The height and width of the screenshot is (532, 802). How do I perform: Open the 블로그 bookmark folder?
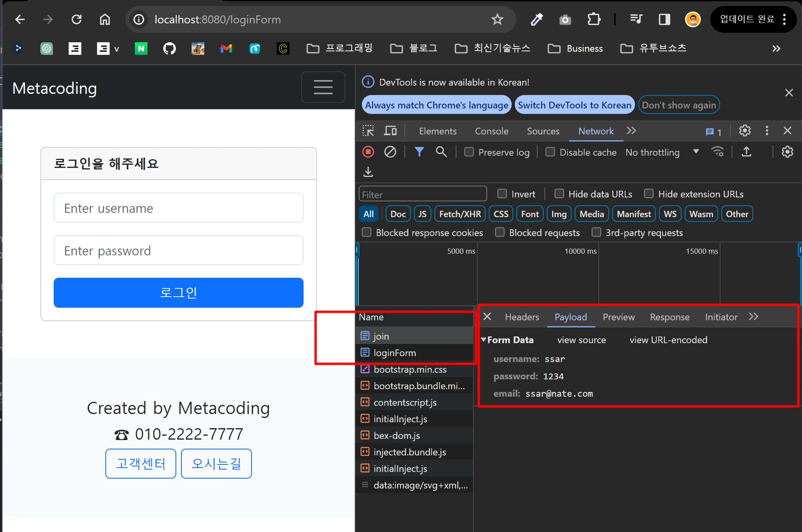point(413,48)
